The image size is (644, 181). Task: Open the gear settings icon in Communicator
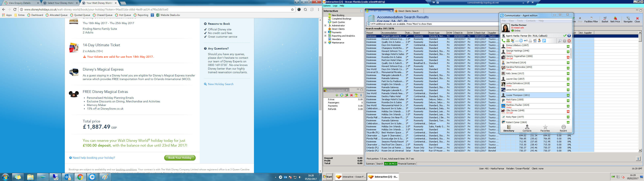pos(565,41)
